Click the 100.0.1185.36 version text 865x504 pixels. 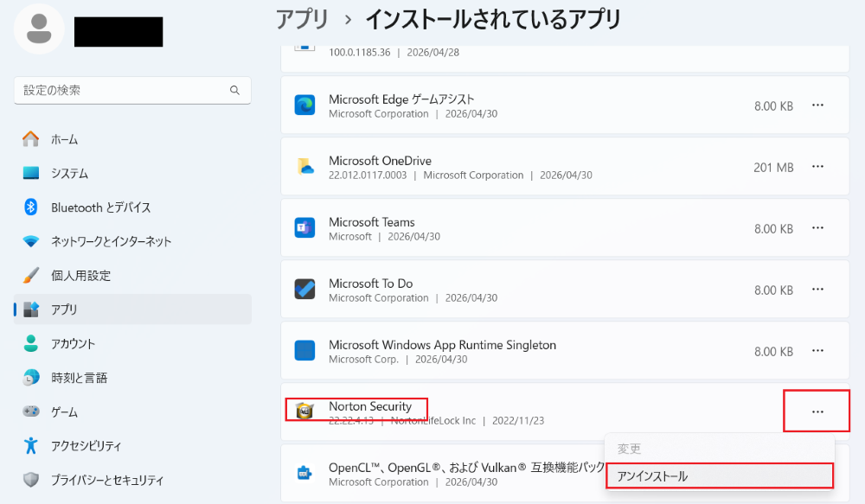[360, 53]
